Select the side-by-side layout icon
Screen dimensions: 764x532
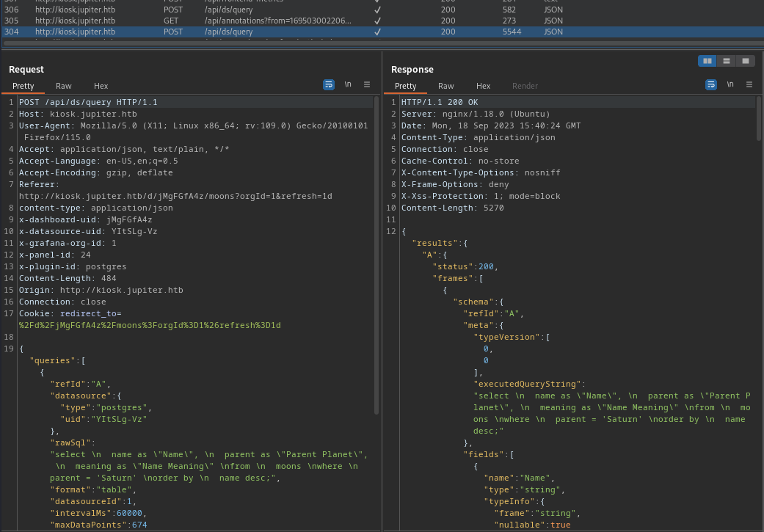[707, 61]
